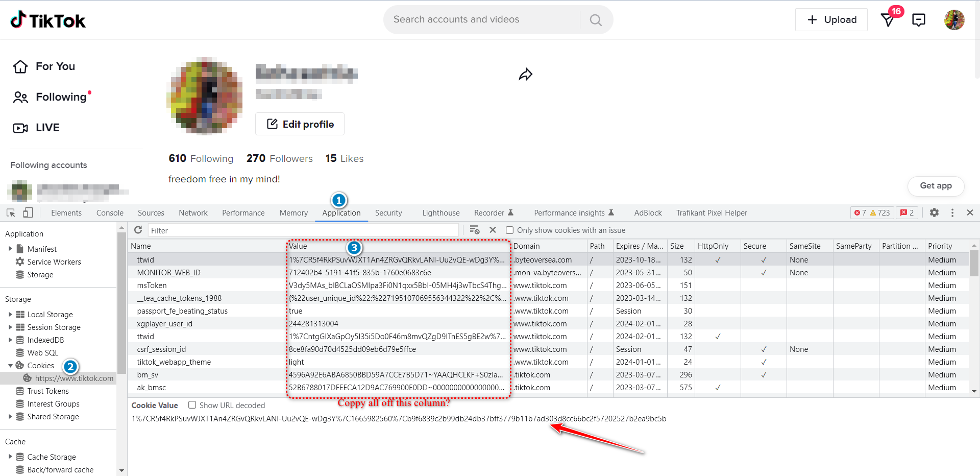The height and width of the screenshot is (476, 980).
Task: Select the Application tab
Action: point(341,213)
